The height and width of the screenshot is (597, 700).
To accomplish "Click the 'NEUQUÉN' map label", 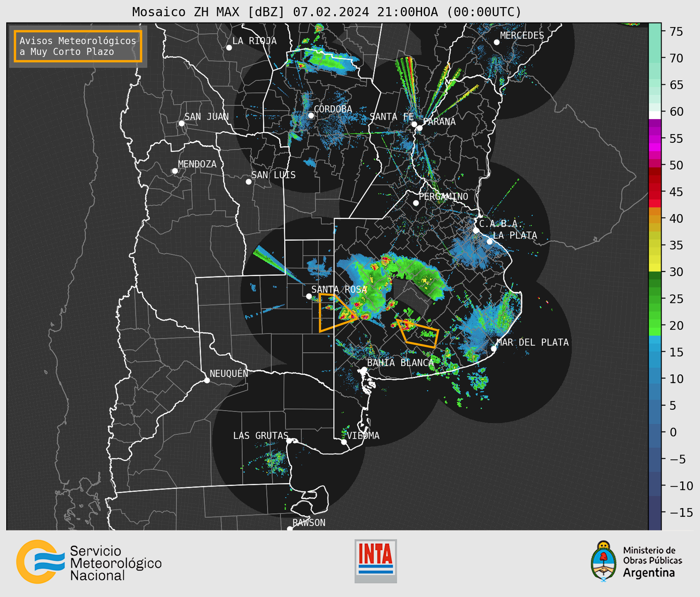I will point(229,374).
